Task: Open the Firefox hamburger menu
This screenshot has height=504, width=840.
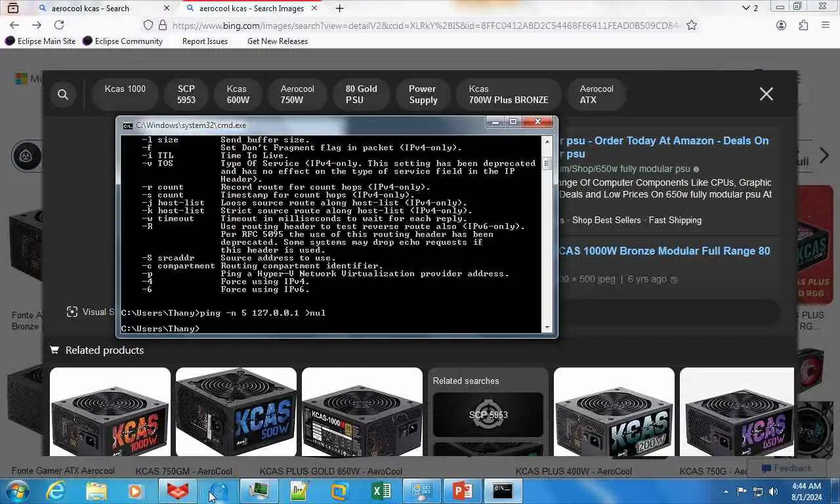Action: pos(826,25)
